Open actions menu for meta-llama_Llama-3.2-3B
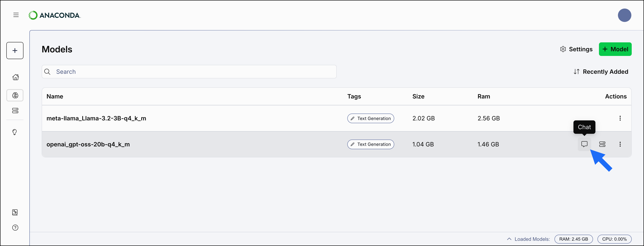644x246 pixels. coord(620,118)
